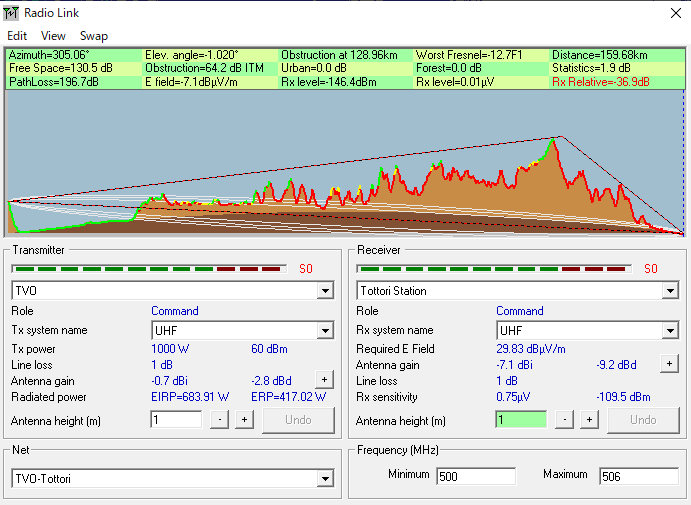691x505 pixels.
Task: Click the Statistics=1.9 dB readout
Action: tap(591, 68)
